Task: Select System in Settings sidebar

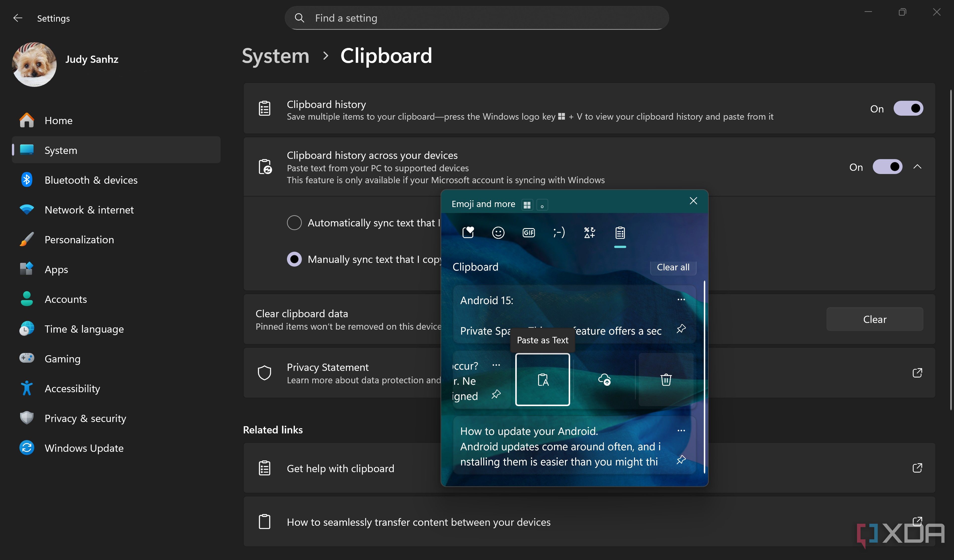Action: click(x=116, y=150)
